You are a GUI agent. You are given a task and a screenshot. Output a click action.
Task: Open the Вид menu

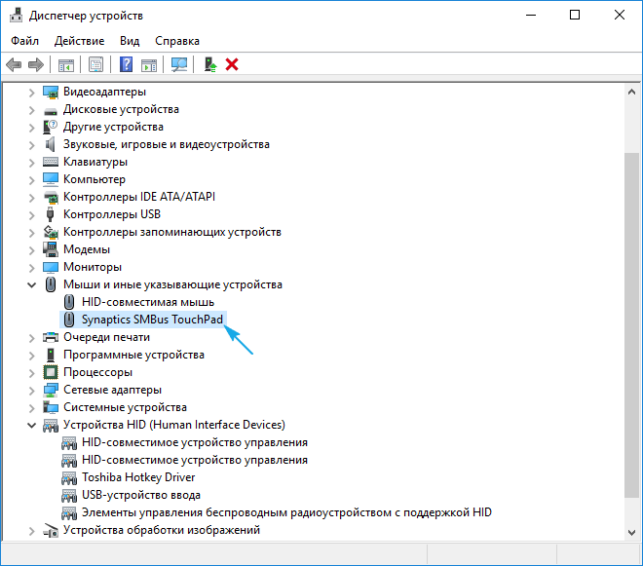click(x=130, y=41)
